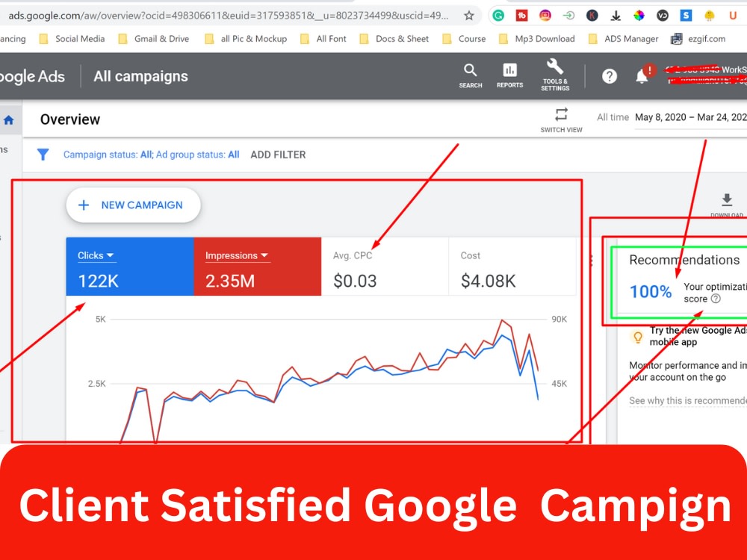Click the lightbulb recommendation icon
Image resolution: width=747 pixels, height=560 pixels.
pos(637,337)
